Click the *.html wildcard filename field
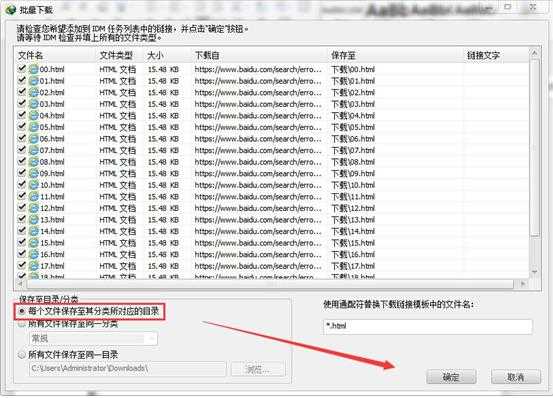553x398 pixels. pyautogui.click(x=427, y=326)
